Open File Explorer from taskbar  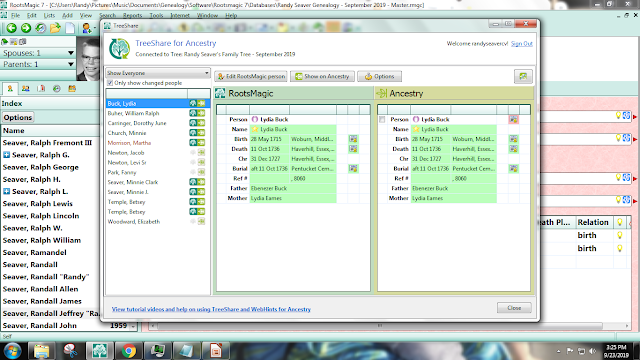(x=41, y=351)
